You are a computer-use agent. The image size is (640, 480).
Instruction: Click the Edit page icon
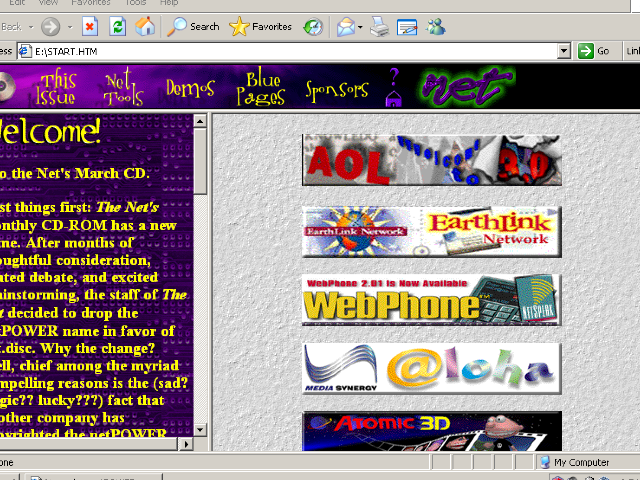[407, 27]
